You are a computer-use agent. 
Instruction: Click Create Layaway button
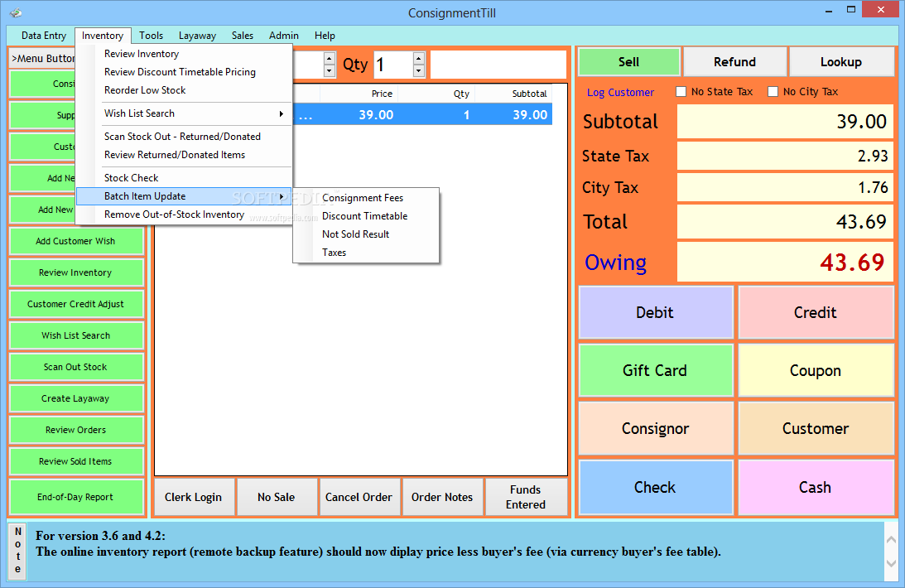75,398
